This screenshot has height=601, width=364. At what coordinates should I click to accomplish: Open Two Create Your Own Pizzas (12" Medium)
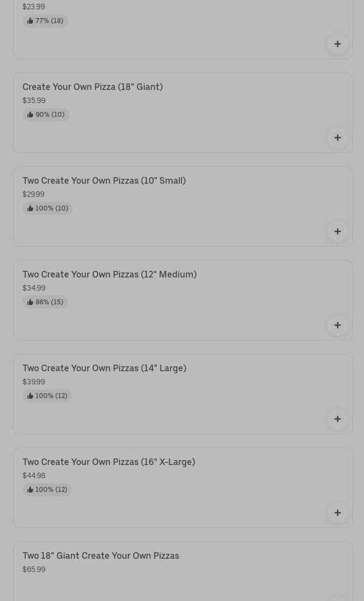coord(110,274)
